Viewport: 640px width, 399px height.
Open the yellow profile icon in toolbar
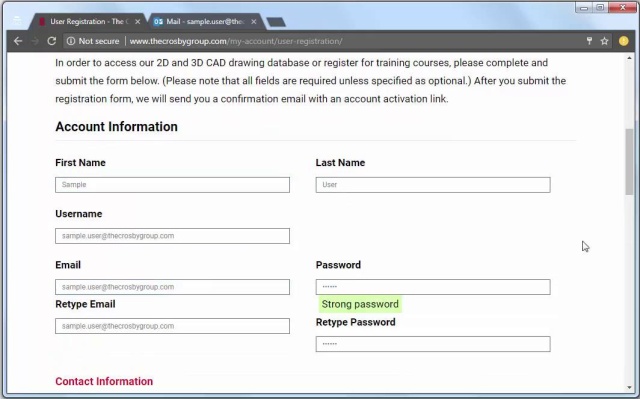click(623, 41)
